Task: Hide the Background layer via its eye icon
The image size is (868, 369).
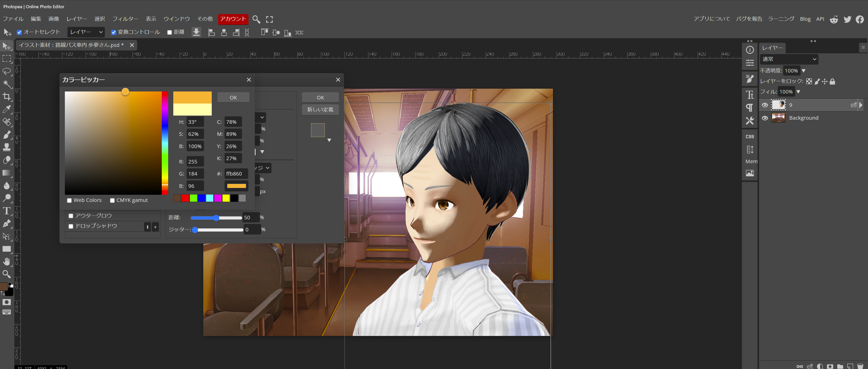Action: pyautogui.click(x=765, y=118)
